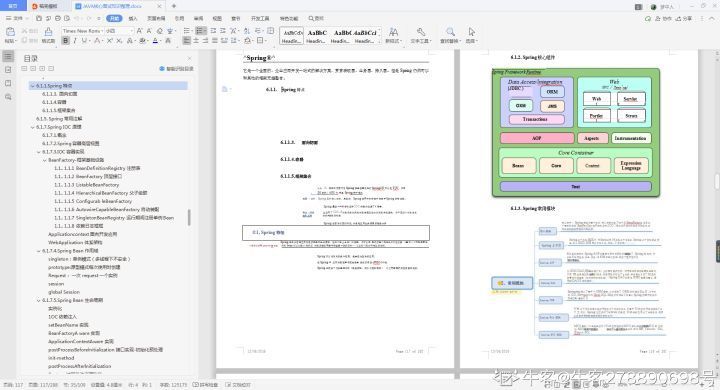Click the Select arrow cursor tool
720x390 pixels.
point(472,32)
